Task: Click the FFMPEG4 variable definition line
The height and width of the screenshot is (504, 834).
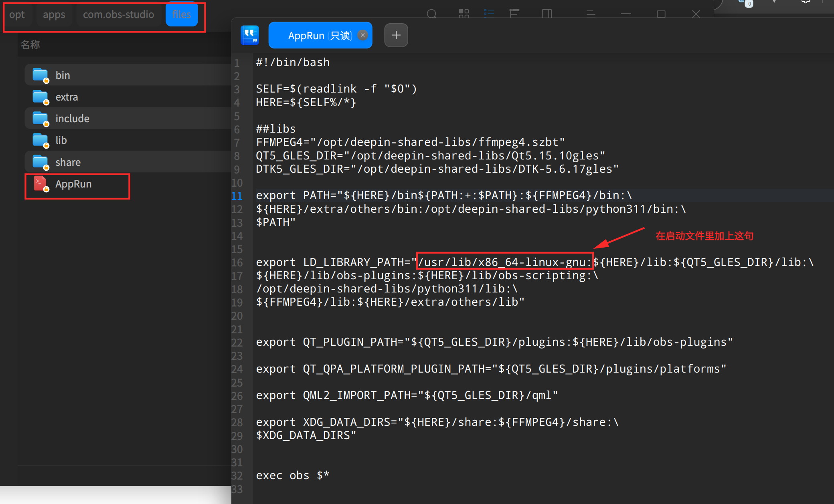Action: [x=410, y=142]
